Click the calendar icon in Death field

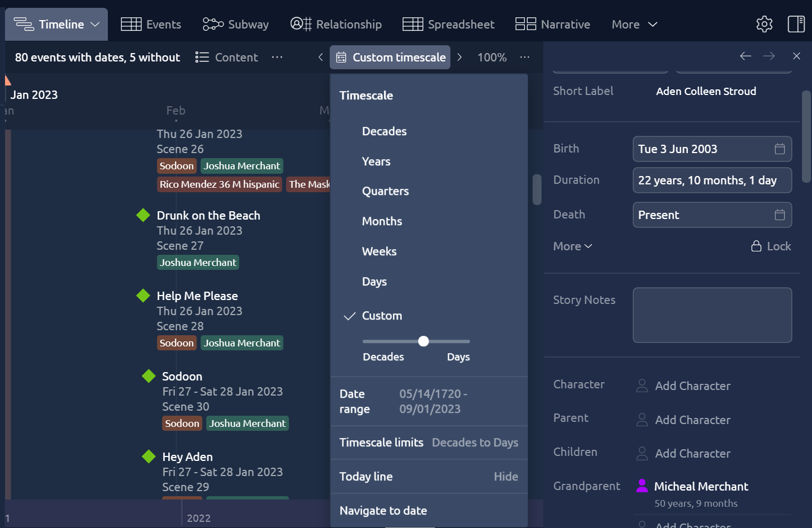click(x=780, y=215)
